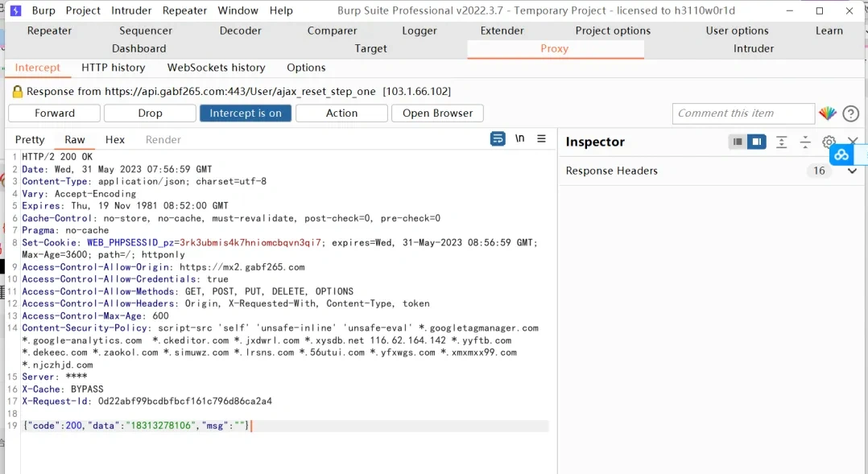Click the Access-Control-Allow-Origin header line
This screenshot has width=868, height=474.
(163, 267)
